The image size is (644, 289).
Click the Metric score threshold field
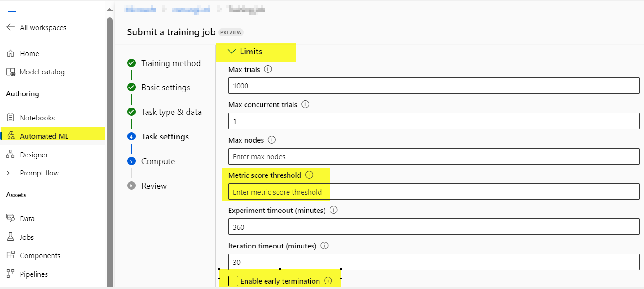coord(434,191)
